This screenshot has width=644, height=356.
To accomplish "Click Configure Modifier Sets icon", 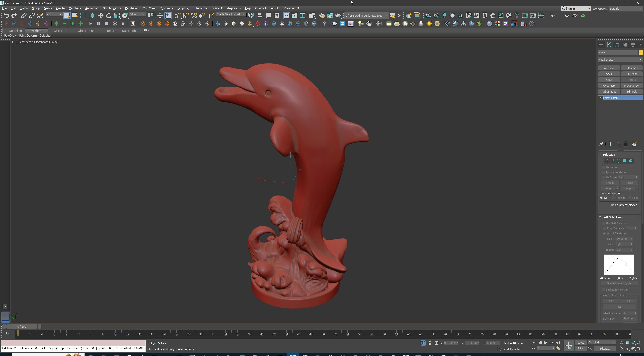I will [634, 144].
